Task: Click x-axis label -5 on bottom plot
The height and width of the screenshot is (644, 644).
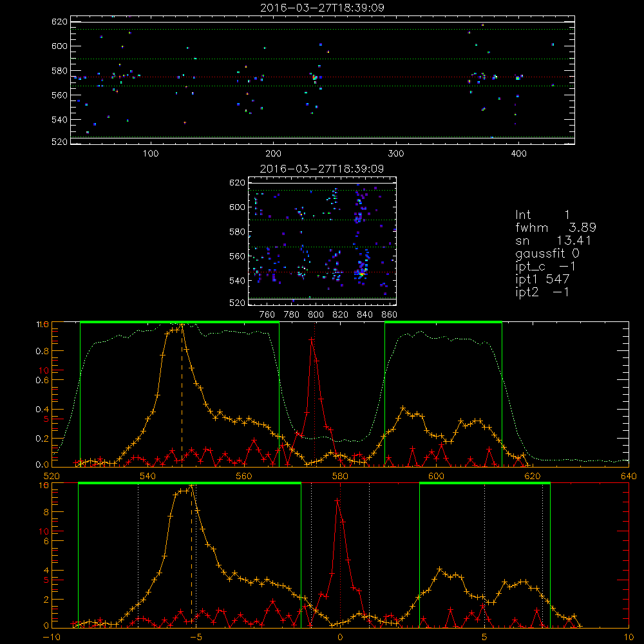Action: (x=196, y=637)
